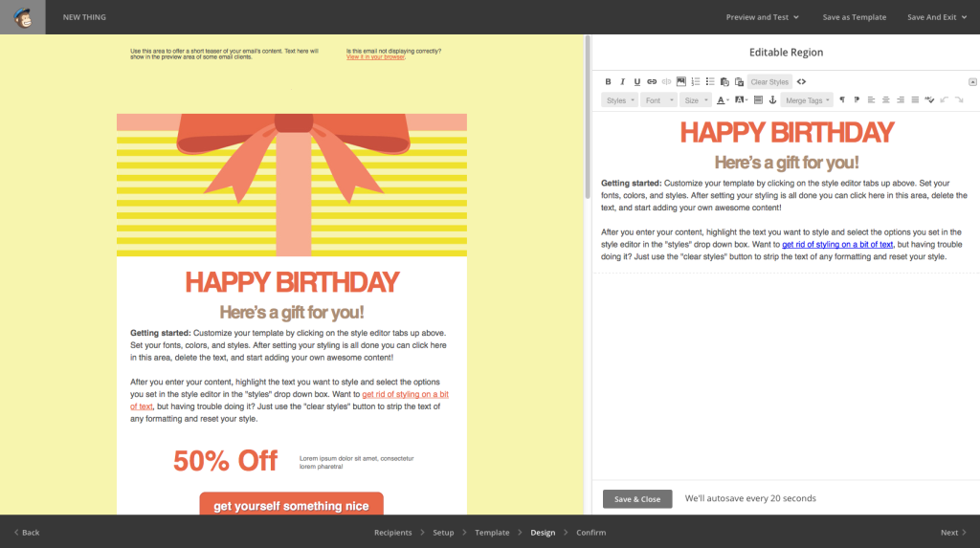Click the Lorem ipsum text beside 50% Off
The height and width of the screenshot is (548, 980).
pyautogui.click(x=356, y=462)
